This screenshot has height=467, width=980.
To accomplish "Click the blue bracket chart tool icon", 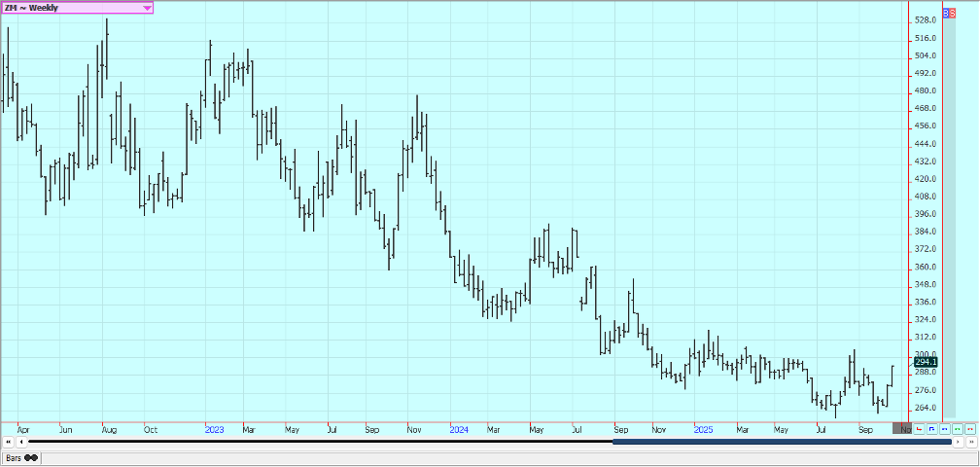I will pyautogui.click(x=931, y=428).
